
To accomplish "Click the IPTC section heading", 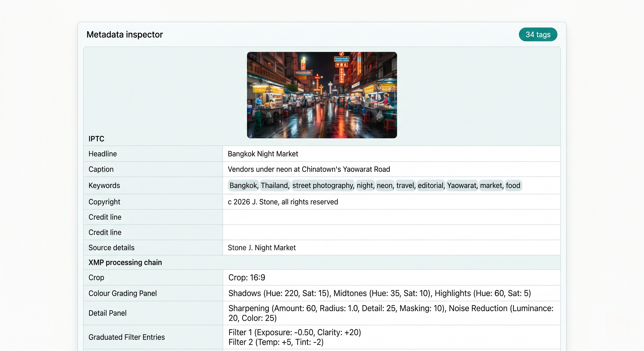I will tap(96, 139).
